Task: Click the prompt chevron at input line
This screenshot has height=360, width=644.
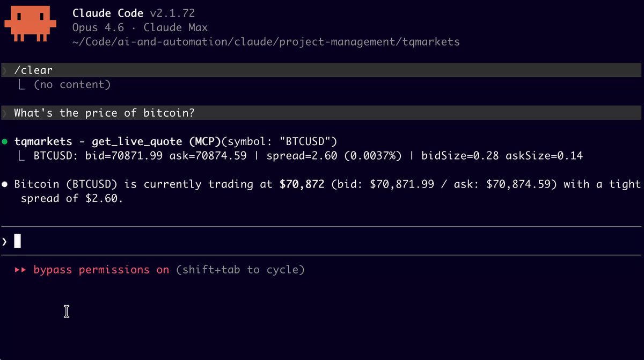Action: (4, 242)
